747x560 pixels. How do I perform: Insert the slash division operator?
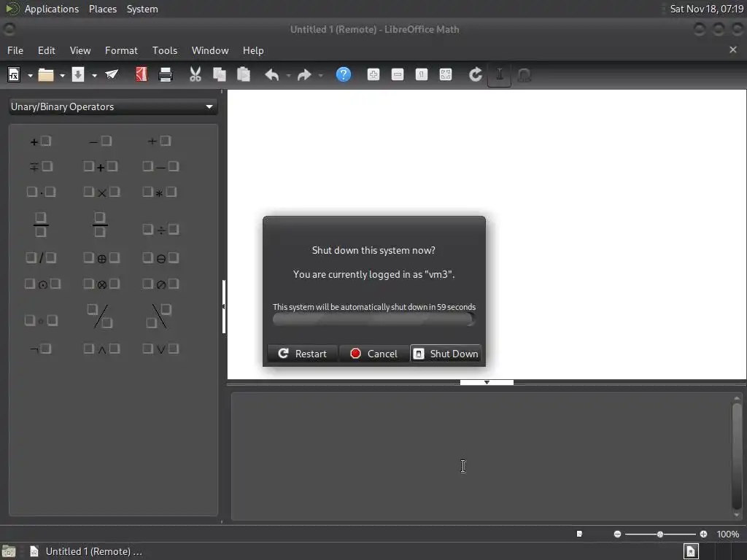pyautogui.click(x=41, y=257)
